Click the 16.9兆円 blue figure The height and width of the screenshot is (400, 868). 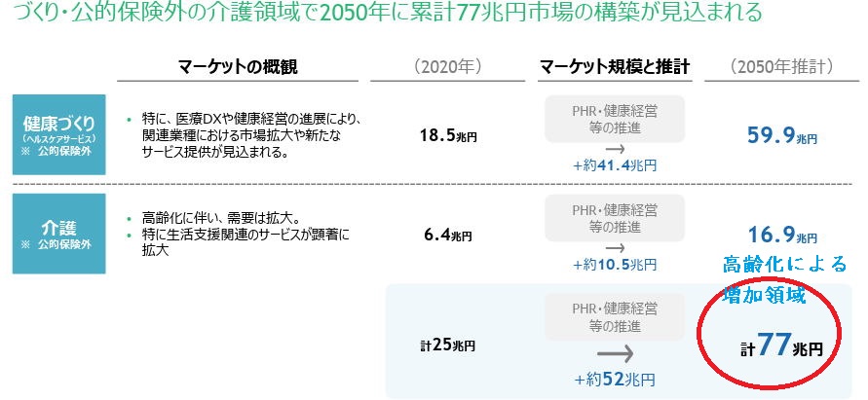tap(782, 234)
